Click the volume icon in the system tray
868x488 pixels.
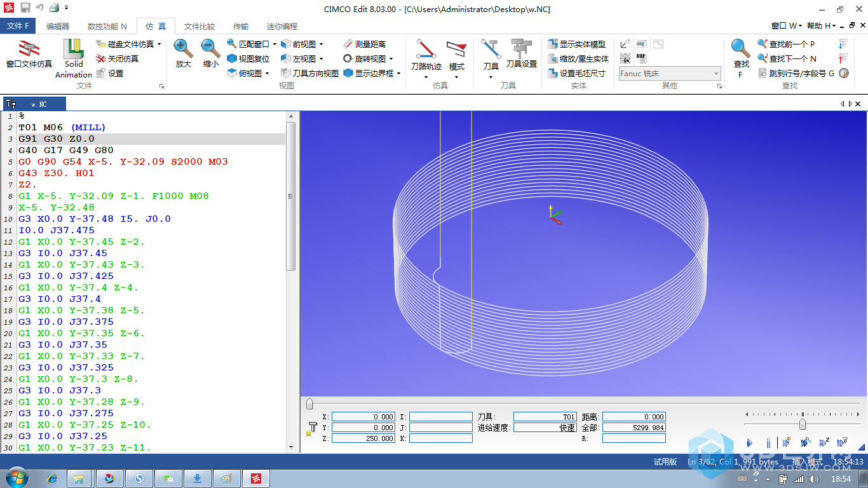(815, 478)
